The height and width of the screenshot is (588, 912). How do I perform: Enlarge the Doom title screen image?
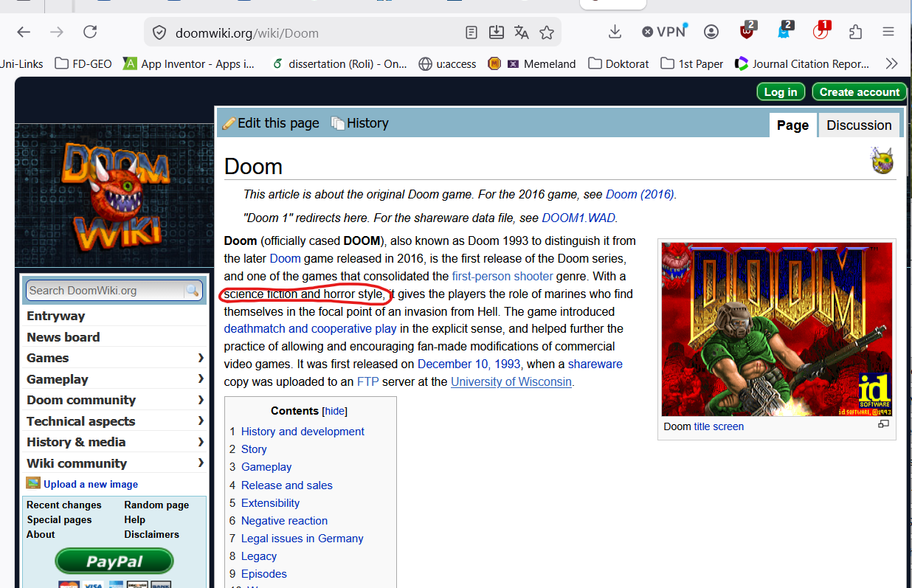tap(883, 424)
